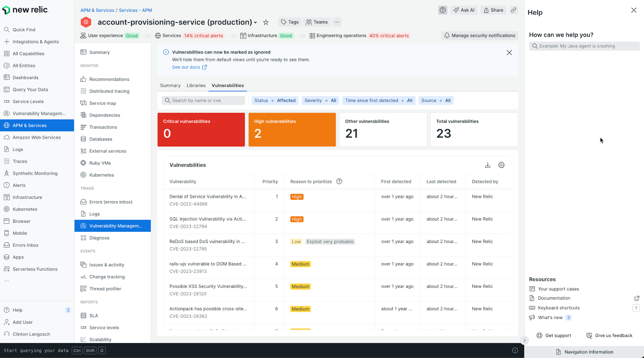Download vulnerabilities table with download icon

coord(487,165)
